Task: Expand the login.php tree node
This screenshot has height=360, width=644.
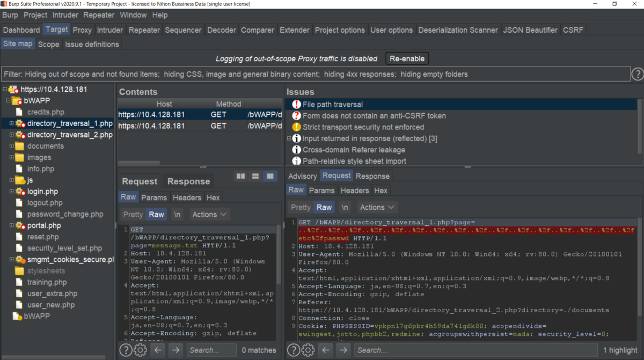Action: (11, 192)
